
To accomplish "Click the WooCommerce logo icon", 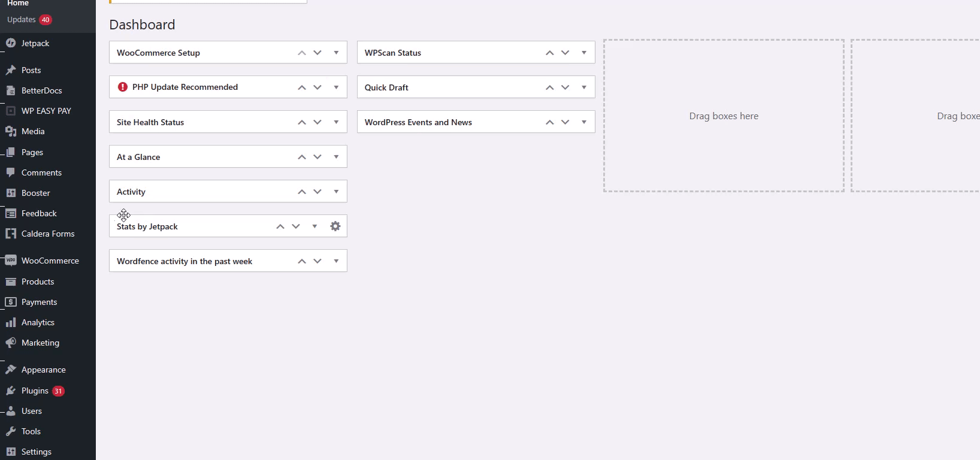I will tap(11, 261).
